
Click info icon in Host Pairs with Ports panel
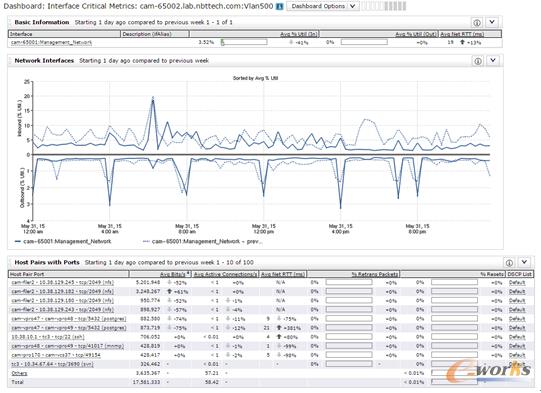(x=509, y=263)
